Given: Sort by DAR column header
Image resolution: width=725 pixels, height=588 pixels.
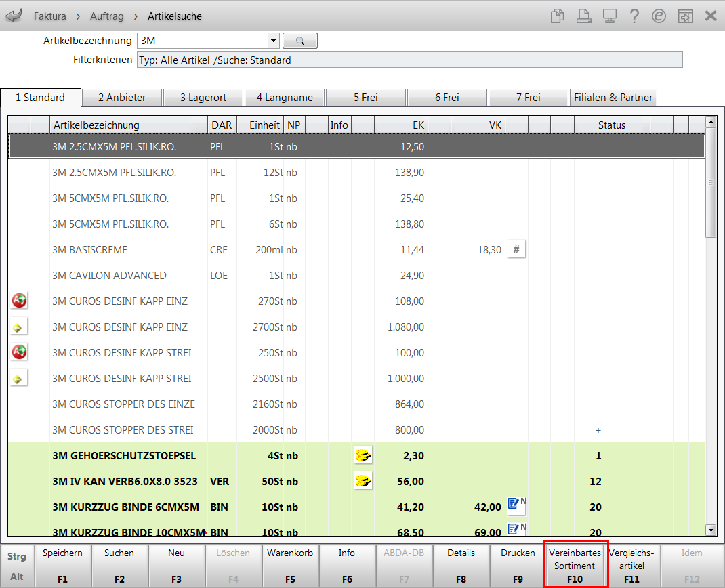Looking at the screenshot, I should [x=222, y=125].
